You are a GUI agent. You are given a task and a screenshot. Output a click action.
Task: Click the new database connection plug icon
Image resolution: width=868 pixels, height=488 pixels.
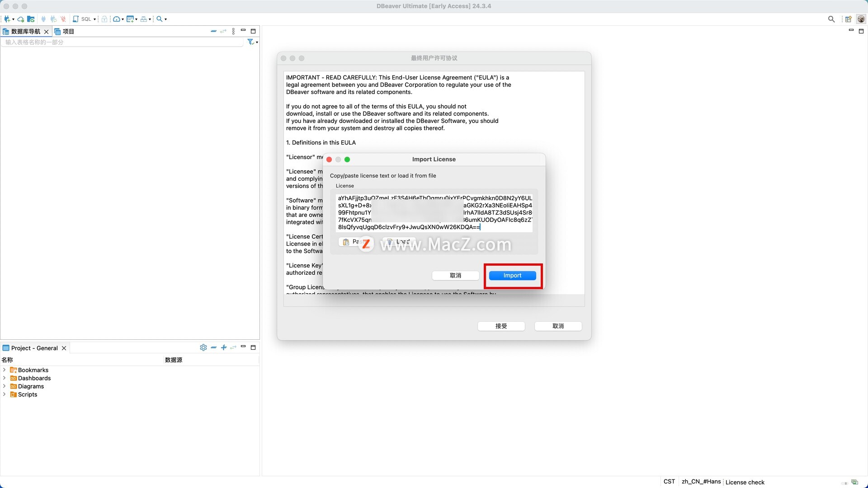7,19
